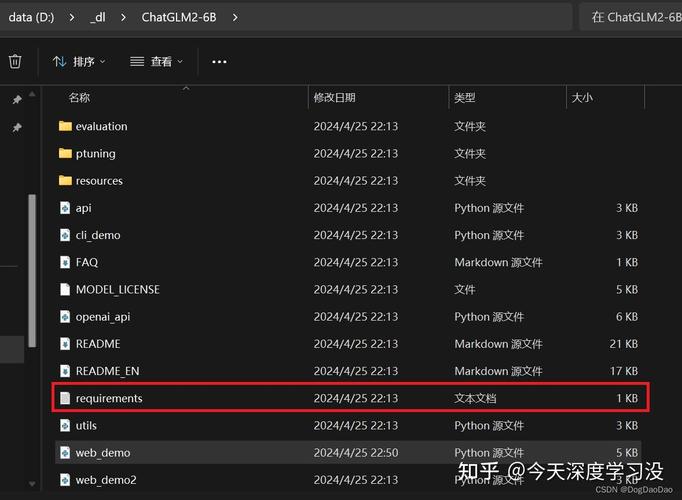This screenshot has height=500, width=682.
Task: Select the requirements file name
Action: (x=109, y=398)
